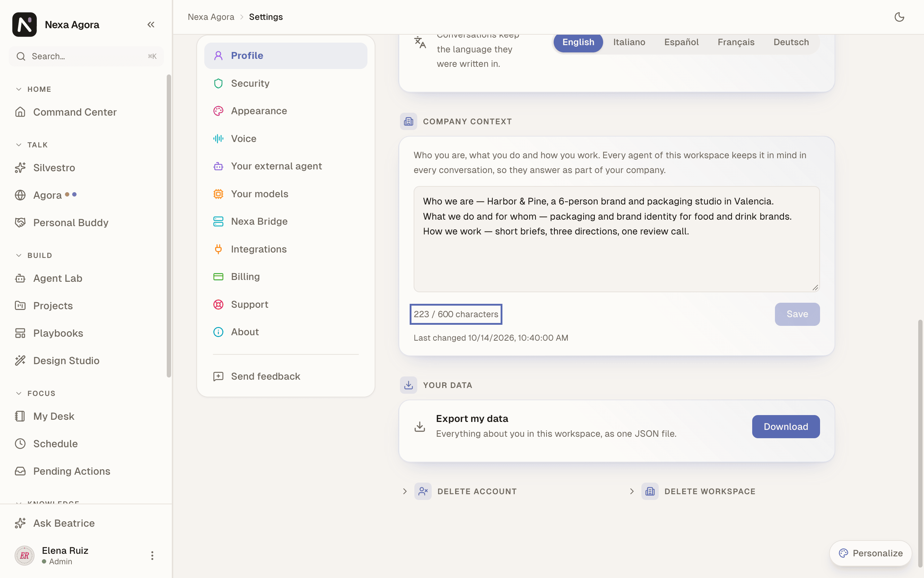Open Command Center from the sidebar

click(86, 112)
